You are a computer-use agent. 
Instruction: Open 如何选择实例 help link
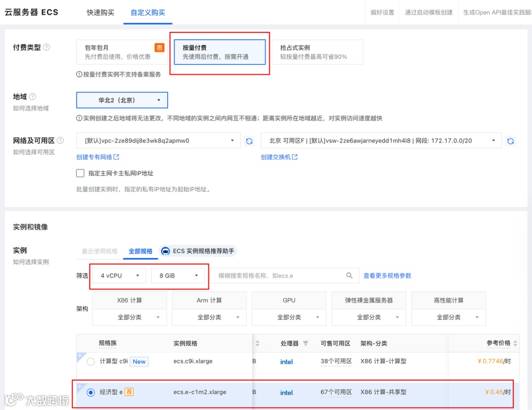point(31,262)
